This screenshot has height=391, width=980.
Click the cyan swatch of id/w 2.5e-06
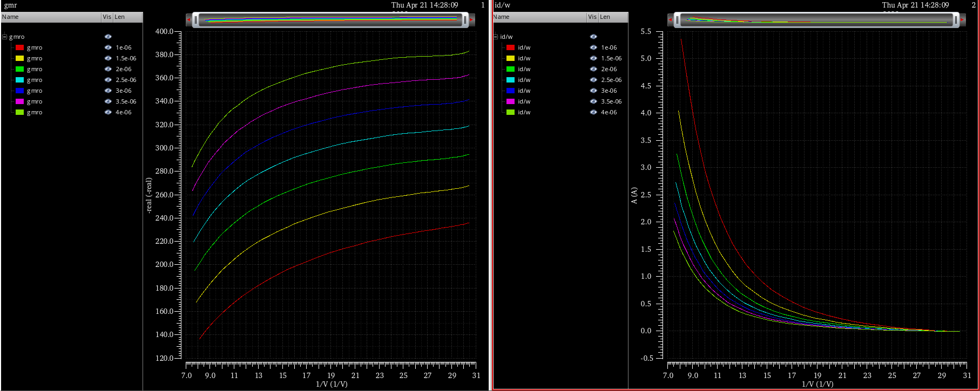pos(510,80)
